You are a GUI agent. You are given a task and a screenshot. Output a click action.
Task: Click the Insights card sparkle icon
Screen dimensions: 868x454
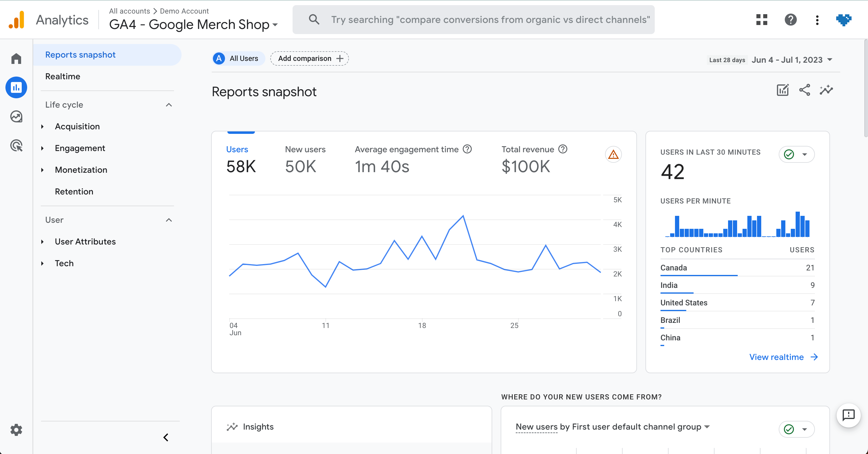(232, 427)
